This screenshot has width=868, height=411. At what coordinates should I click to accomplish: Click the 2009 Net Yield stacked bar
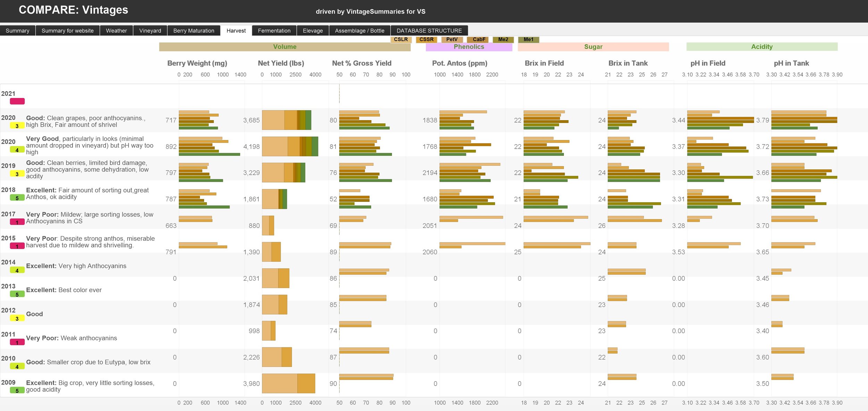(x=288, y=384)
